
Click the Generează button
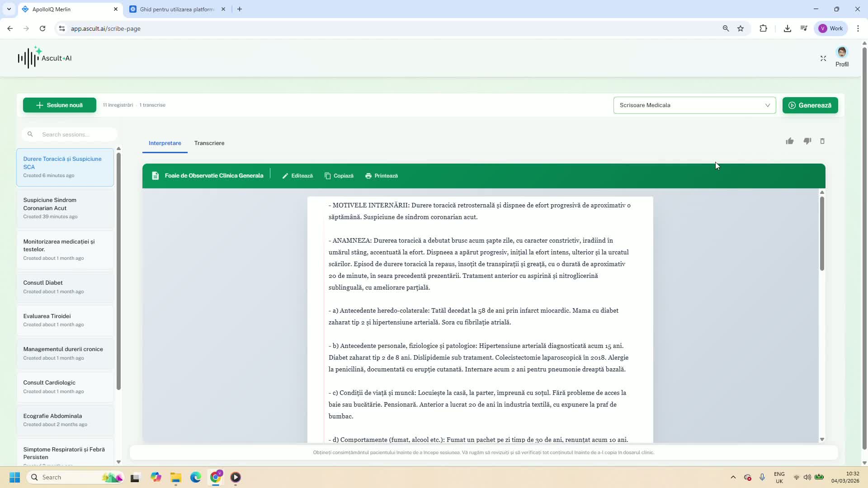pyautogui.click(x=810, y=105)
